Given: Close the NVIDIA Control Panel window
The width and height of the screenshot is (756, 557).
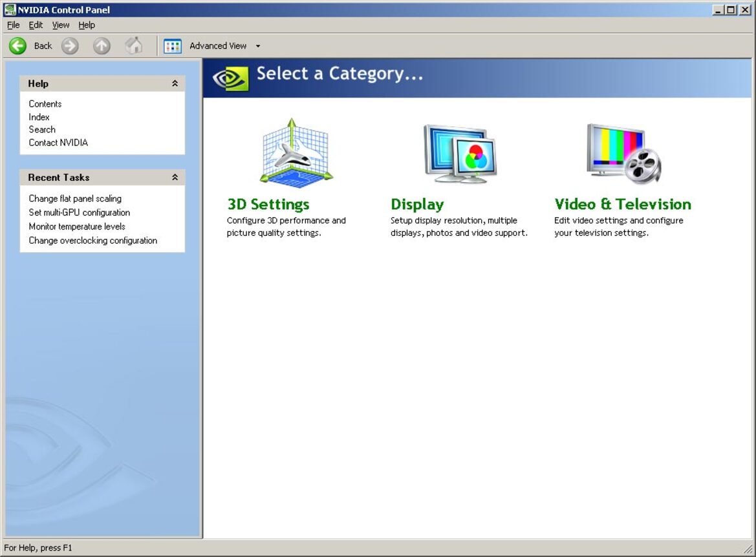Looking at the screenshot, I should point(745,10).
